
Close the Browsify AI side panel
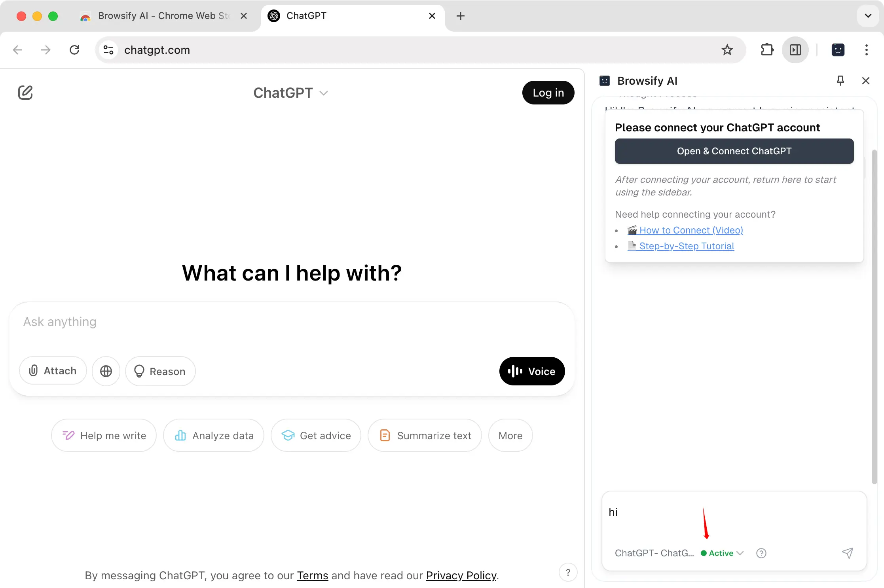point(865,81)
